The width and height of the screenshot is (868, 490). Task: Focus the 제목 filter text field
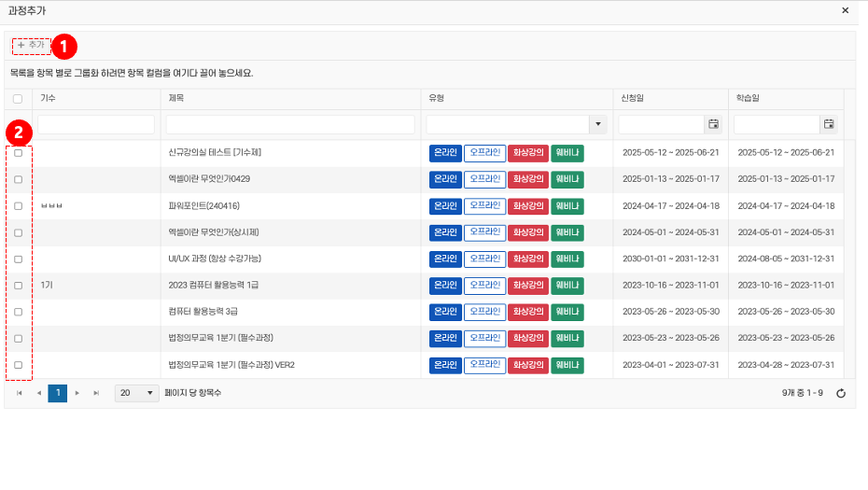pos(289,124)
